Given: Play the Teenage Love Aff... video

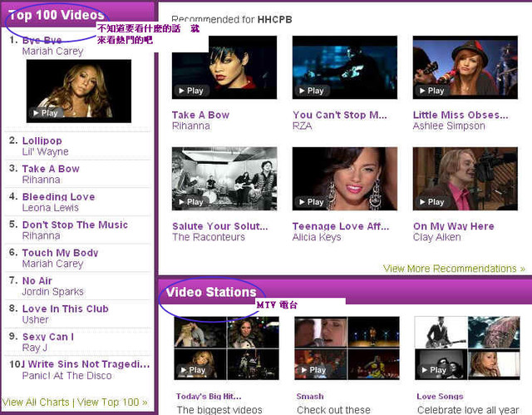Looking at the screenshot, I should 313,202.
